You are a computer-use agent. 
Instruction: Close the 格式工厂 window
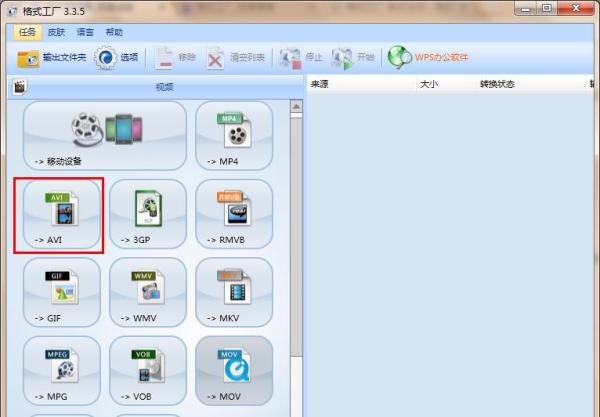click(576, 8)
